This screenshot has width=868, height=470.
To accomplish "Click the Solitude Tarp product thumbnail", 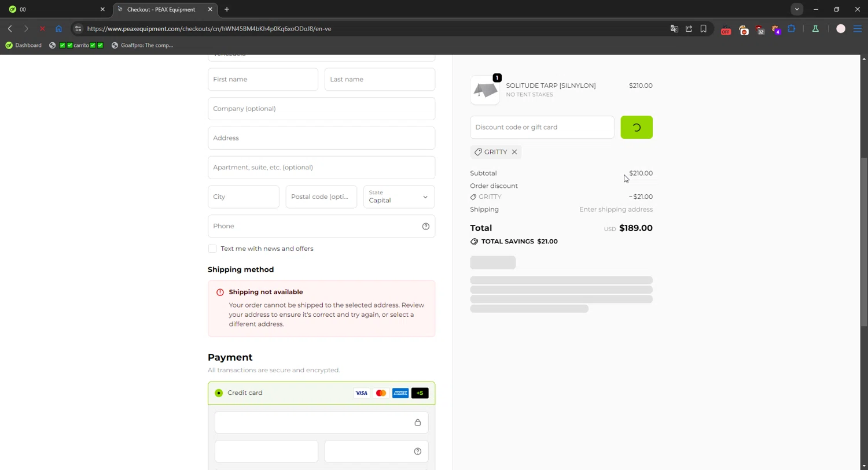I will pyautogui.click(x=485, y=90).
